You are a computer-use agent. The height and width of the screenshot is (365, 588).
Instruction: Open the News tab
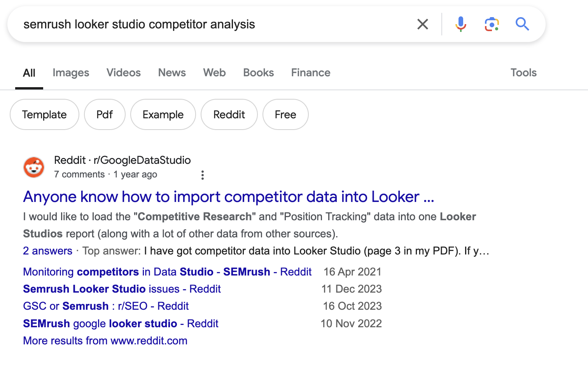point(171,73)
